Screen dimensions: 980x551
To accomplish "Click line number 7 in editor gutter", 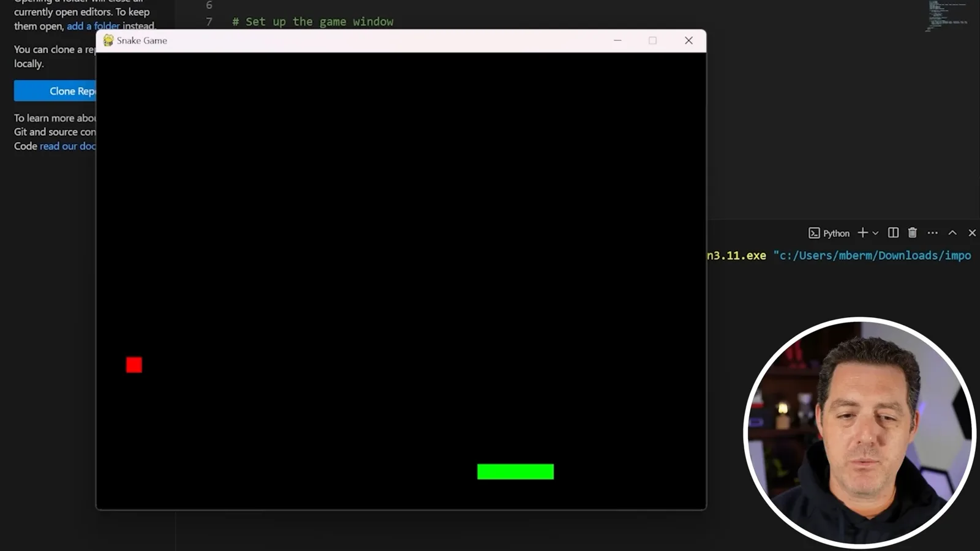I will pyautogui.click(x=209, y=21).
